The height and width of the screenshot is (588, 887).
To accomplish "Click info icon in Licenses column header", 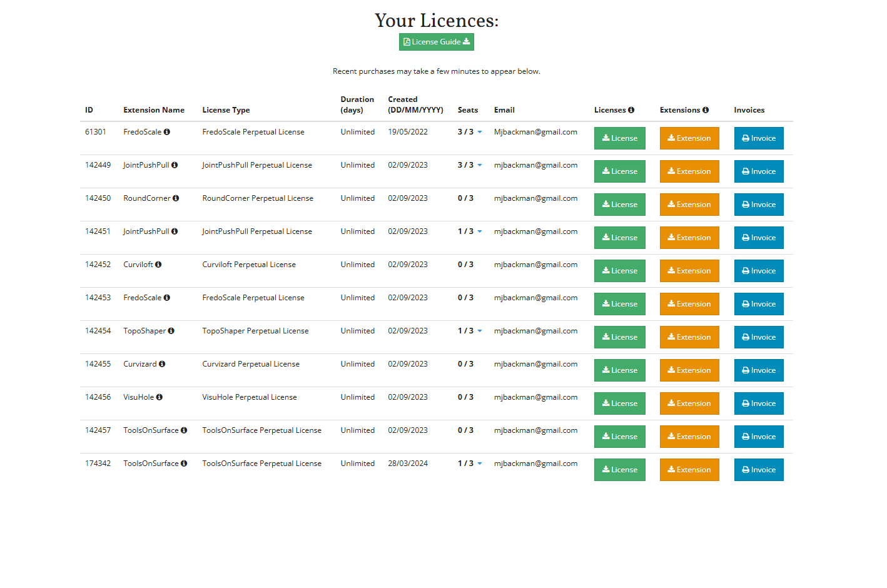I will 631,110.
